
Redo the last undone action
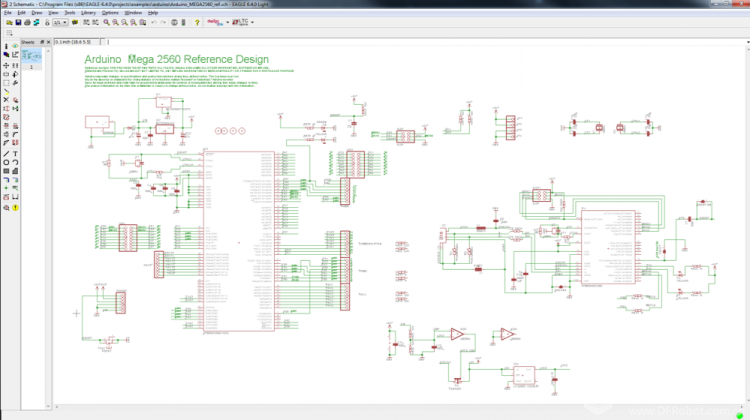click(x=163, y=22)
